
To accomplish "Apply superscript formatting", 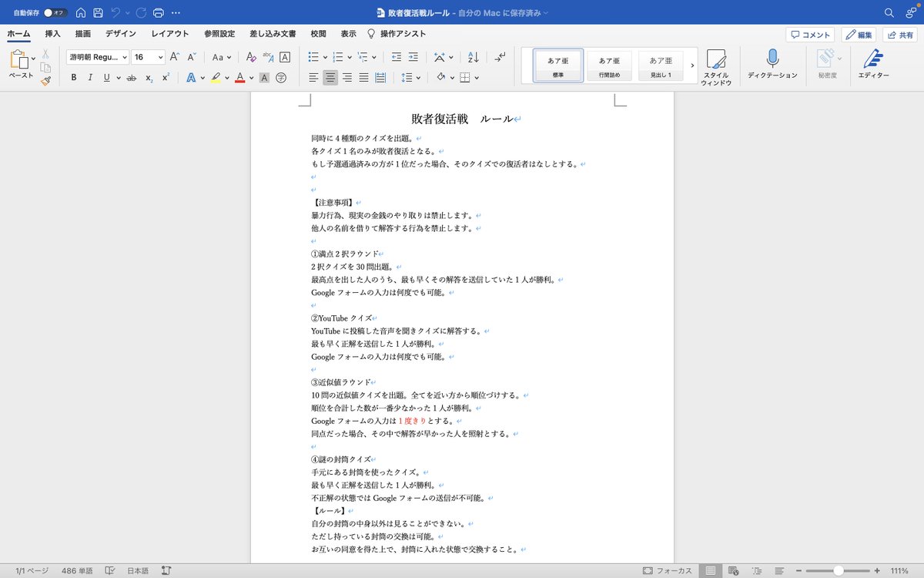I will 166,78.
